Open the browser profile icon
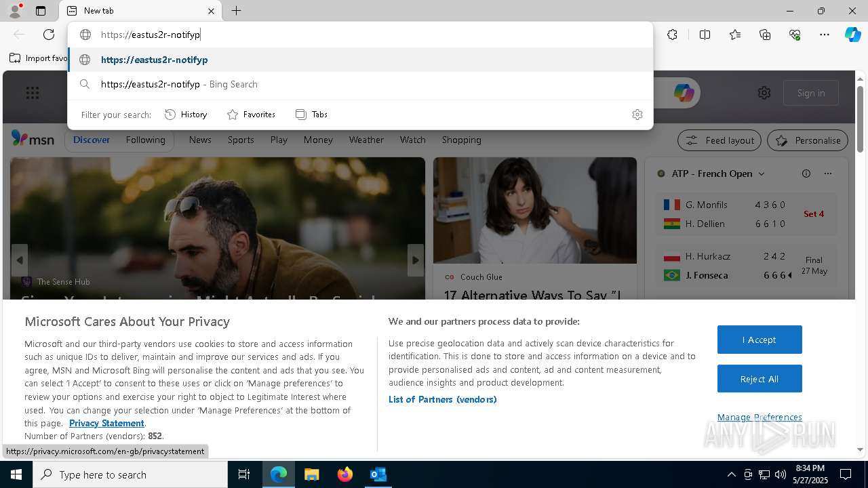Viewport: 868px width, 488px height. click(x=15, y=11)
